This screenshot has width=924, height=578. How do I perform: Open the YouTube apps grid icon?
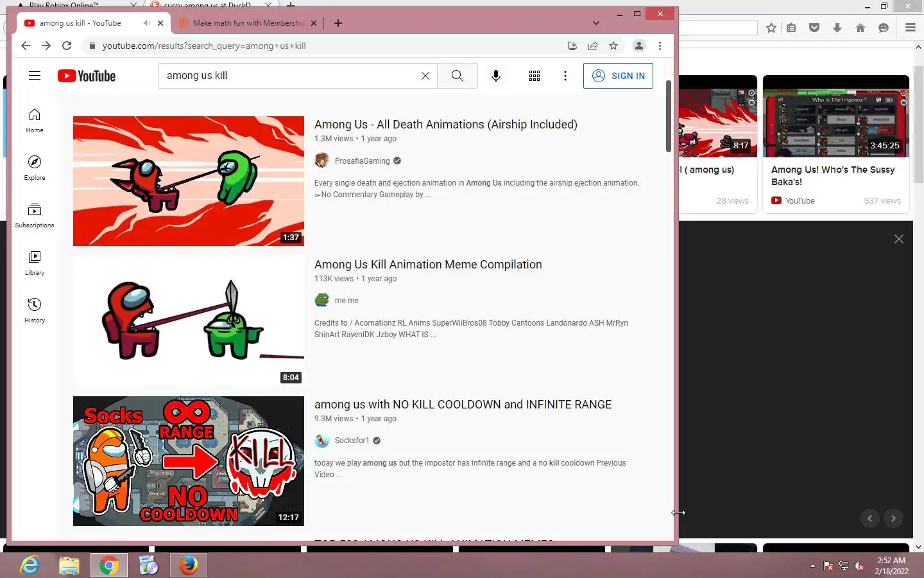coord(534,76)
